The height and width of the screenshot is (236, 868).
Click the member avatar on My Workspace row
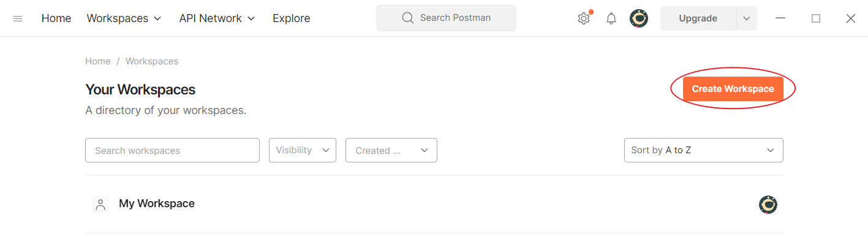(x=768, y=205)
